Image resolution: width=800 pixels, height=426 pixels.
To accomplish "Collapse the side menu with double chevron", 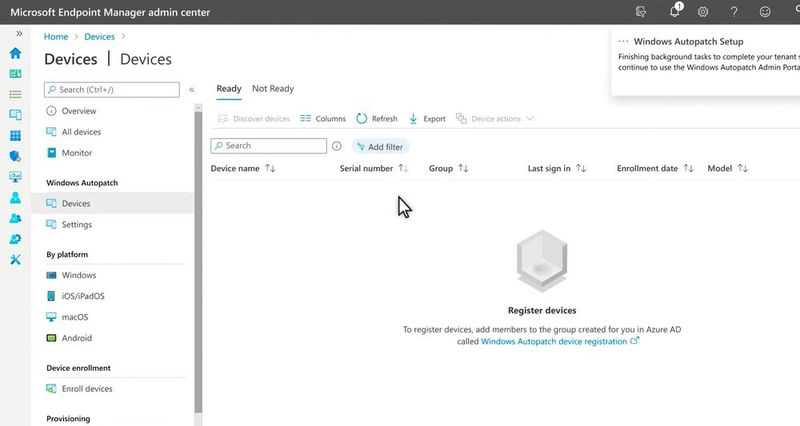I will [x=192, y=90].
